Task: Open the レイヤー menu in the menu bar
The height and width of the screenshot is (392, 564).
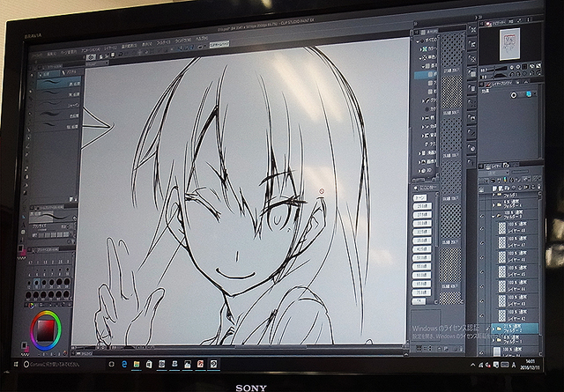Action: (110, 48)
